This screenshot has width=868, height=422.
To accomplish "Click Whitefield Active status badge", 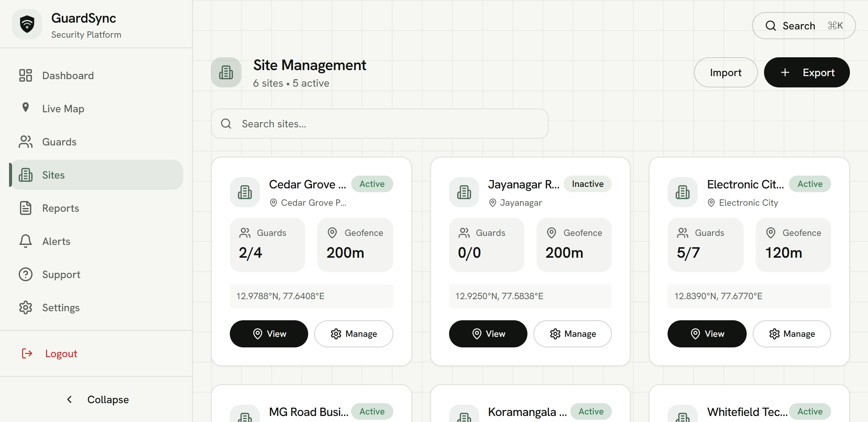I will pyautogui.click(x=810, y=411).
